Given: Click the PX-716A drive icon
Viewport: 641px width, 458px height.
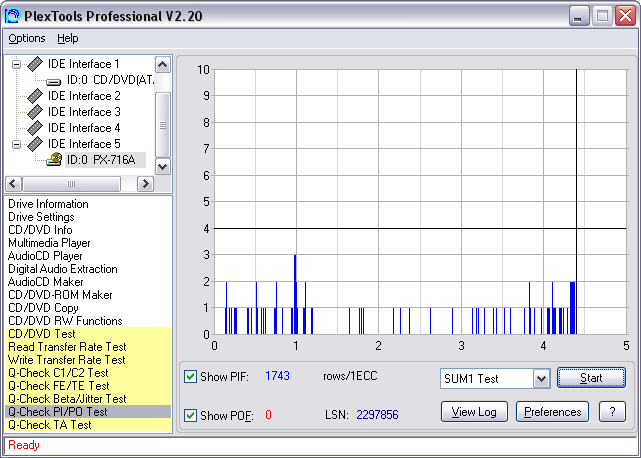Looking at the screenshot, I should click(54, 159).
